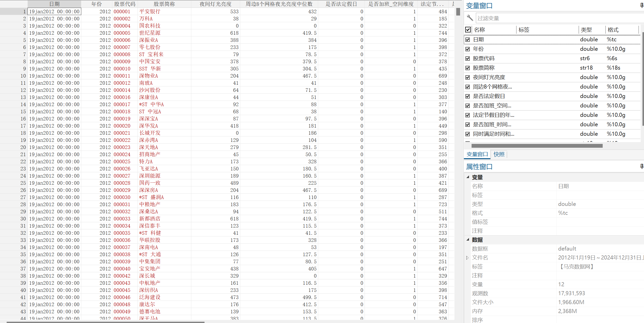The width and height of the screenshot is (644, 323).
Task: Click the data grid vertical scrollbar thumb
Action: (x=458, y=12)
